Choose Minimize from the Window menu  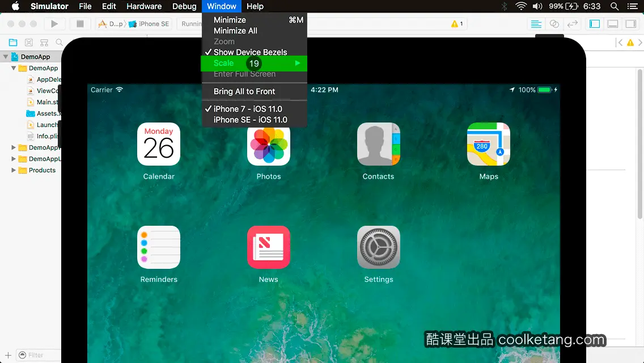[x=254, y=20]
